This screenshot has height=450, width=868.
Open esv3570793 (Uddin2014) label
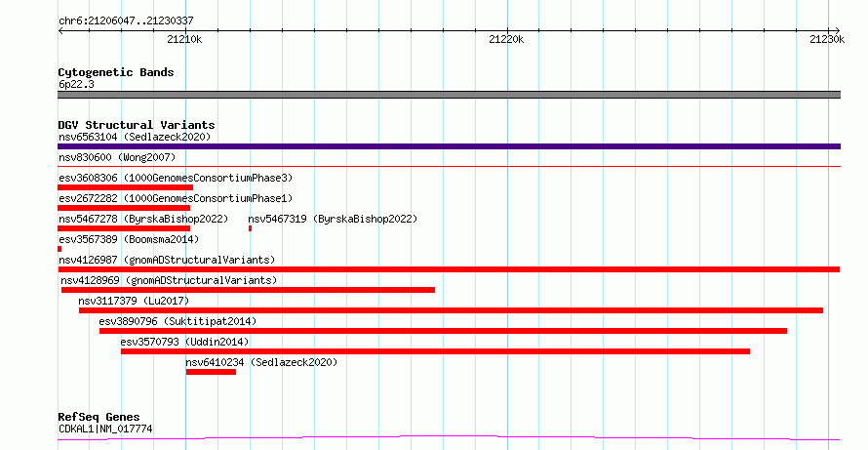(x=185, y=342)
